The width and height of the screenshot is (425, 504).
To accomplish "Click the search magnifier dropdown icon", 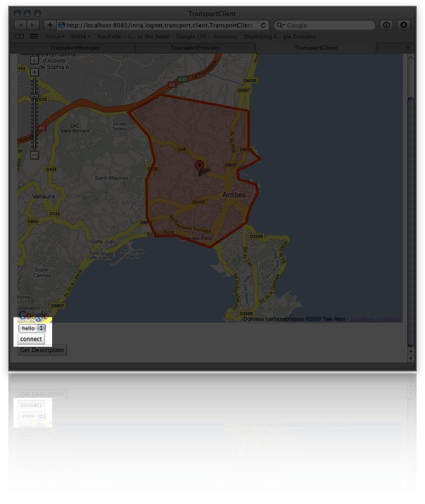I will point(280,25).
